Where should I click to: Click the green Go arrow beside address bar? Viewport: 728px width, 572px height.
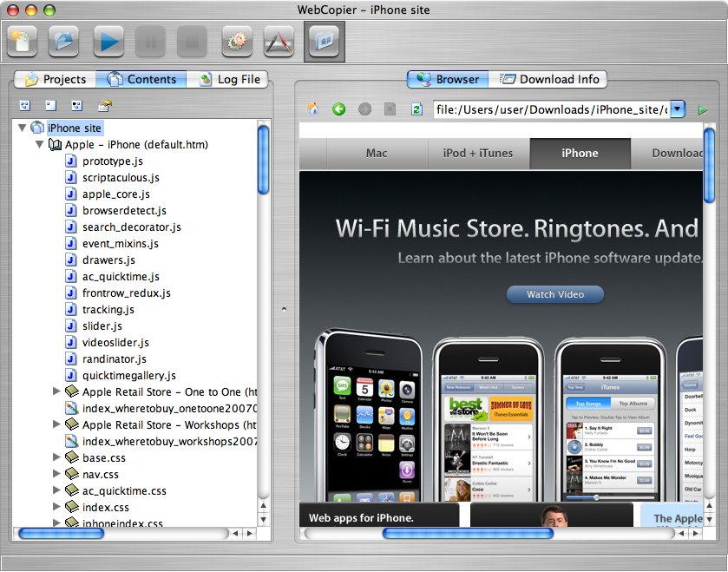(703, 109)
